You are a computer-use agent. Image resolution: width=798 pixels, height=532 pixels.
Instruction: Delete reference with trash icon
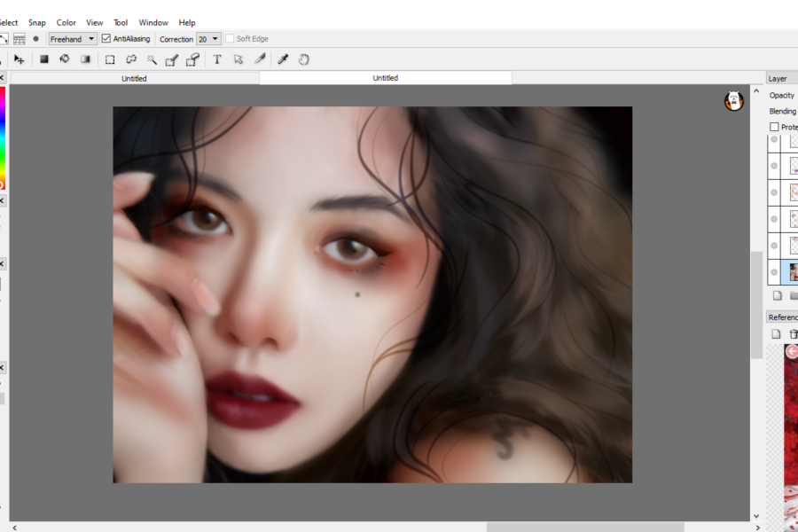coord(793,334)
